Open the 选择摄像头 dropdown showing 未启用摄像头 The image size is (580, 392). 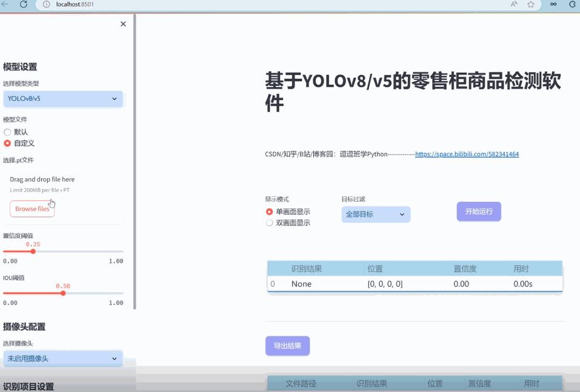coord(63,359)
